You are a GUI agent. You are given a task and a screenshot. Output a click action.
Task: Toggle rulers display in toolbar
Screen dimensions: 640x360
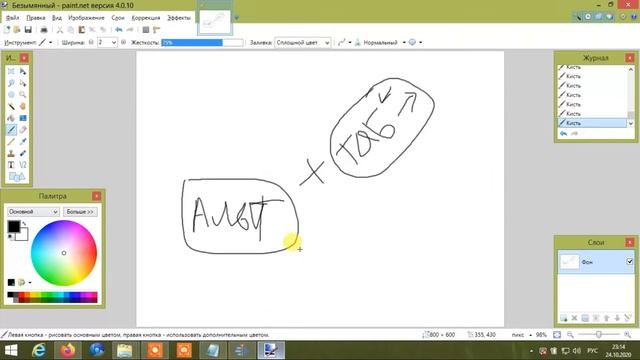coord(156,30)
